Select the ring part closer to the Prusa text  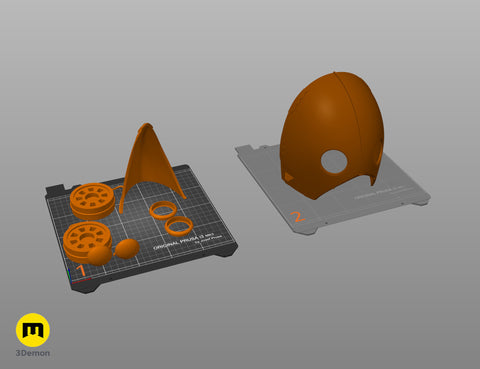pos(179,225)
